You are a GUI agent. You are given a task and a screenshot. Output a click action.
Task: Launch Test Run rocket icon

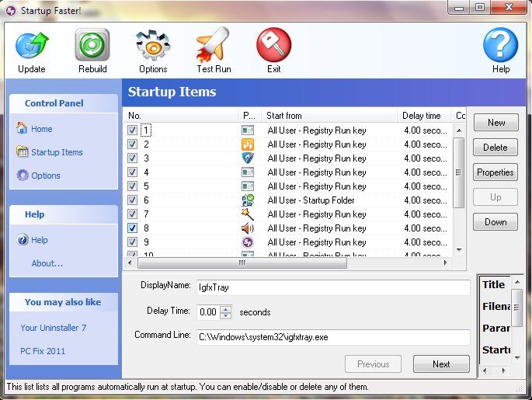coord(213,44)
